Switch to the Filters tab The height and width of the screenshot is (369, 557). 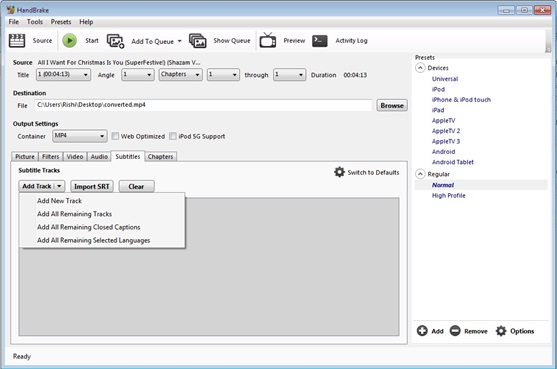click(x=50, y=157)
